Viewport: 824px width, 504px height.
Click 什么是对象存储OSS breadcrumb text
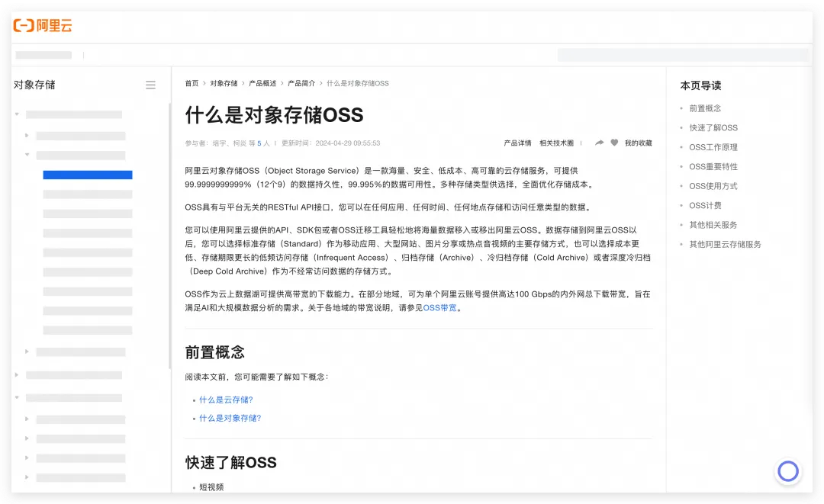coord(358,83)
